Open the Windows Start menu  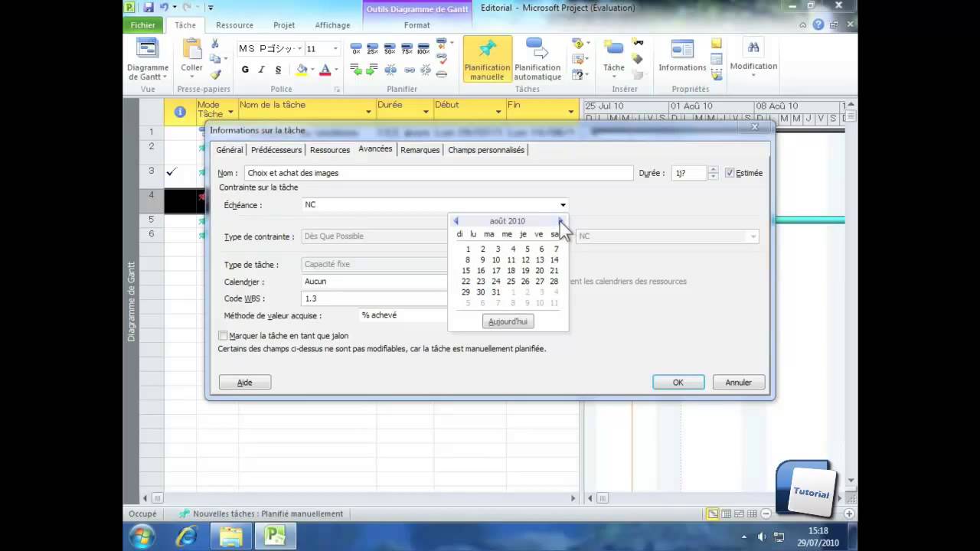142,536
